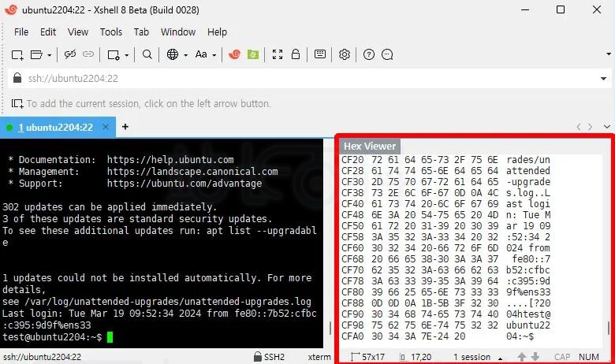Open the Help question mark icon
This screenshot has width=615, height=364.
click(369, 54)
